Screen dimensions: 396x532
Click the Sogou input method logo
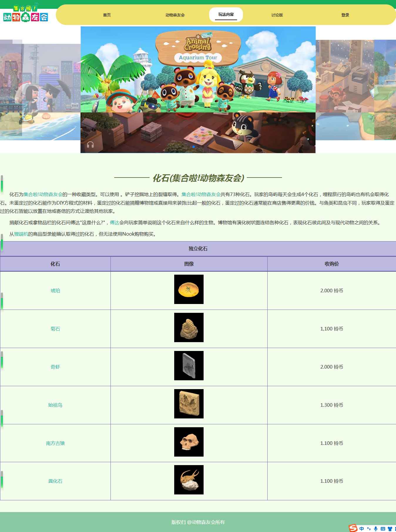[353, 528]
